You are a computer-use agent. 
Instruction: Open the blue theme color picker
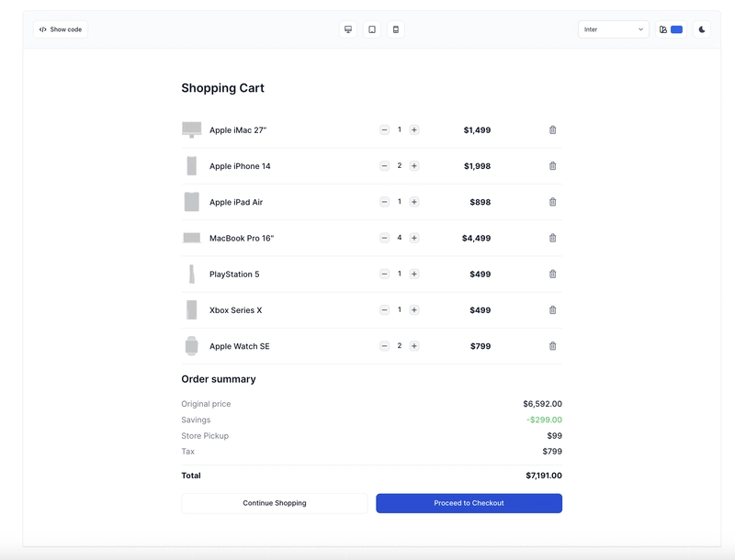(672, 29)
